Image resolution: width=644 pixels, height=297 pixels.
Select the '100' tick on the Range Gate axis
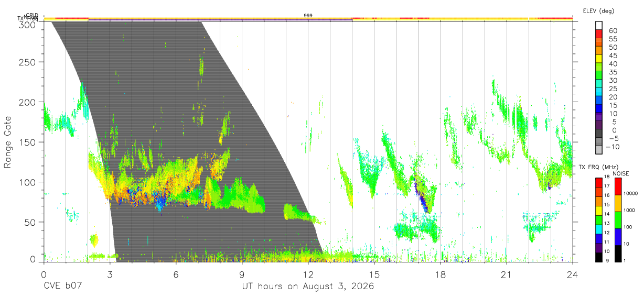coord(27,182)
